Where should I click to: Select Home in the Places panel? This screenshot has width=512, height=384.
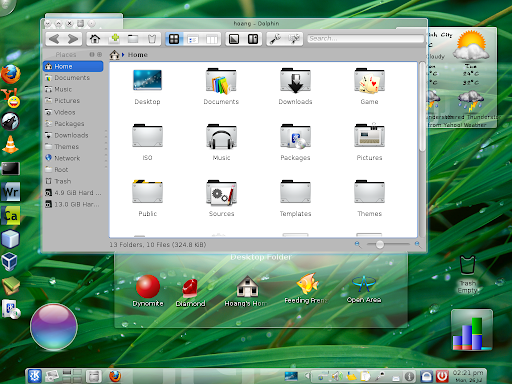(73, 66)
